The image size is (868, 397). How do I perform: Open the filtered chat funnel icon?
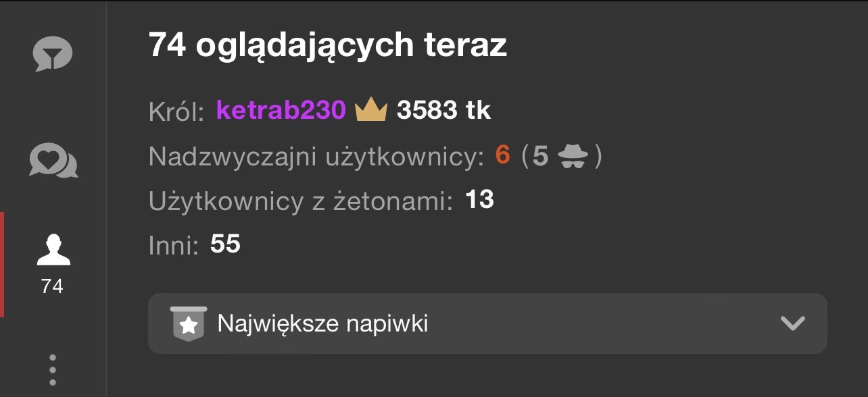pyautogui.click(x=53, y=54)
